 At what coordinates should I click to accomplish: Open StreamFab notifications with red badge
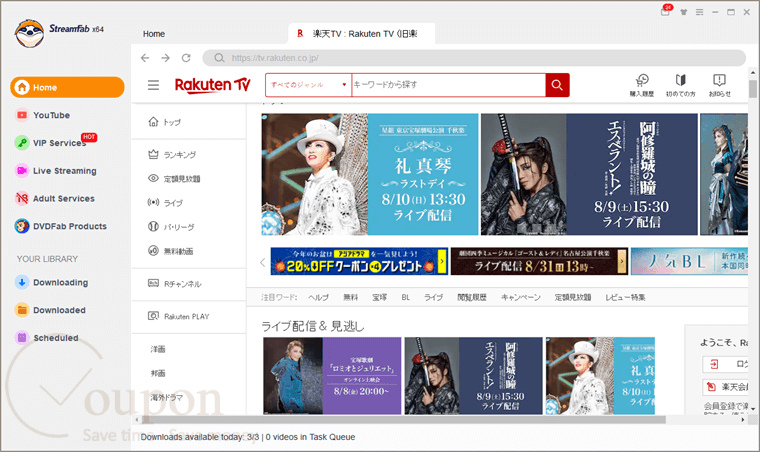pyautogui.click(x=666, y=11)
